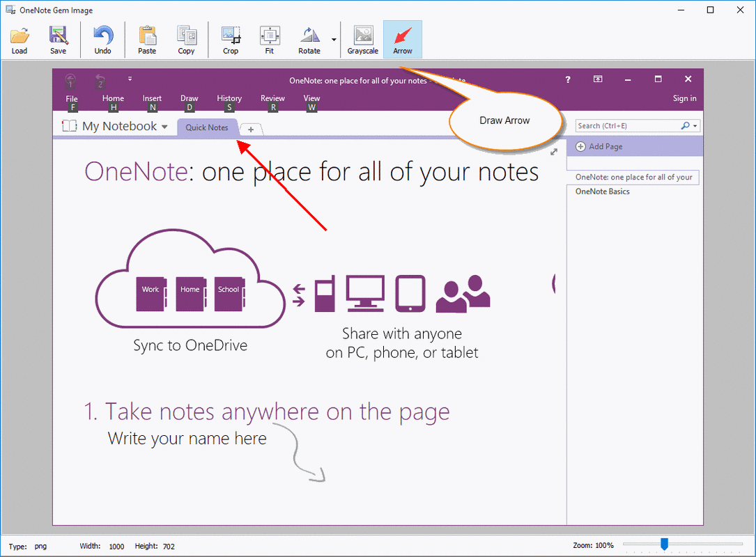Select the Crop tool

coord(231,39)
